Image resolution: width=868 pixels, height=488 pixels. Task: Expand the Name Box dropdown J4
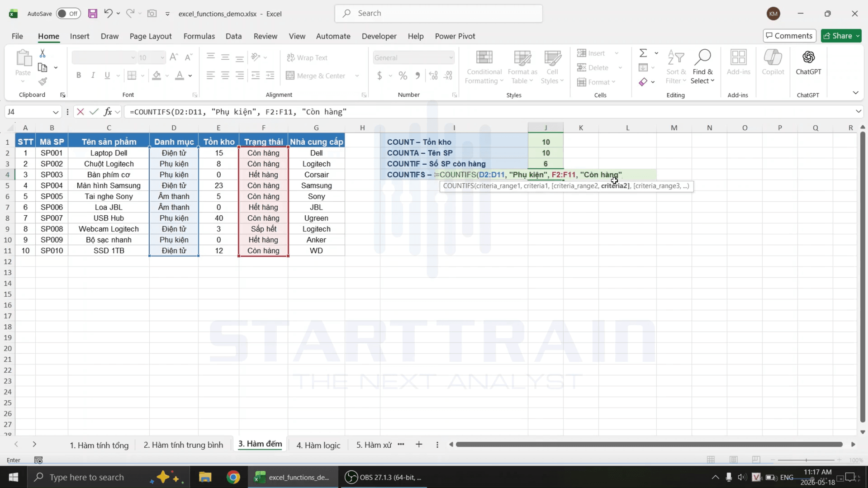(56, 112)
